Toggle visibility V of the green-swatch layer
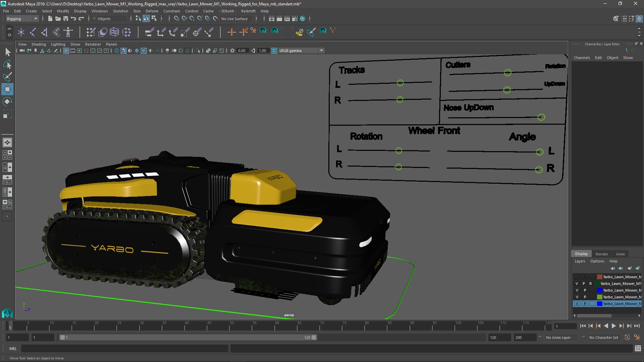The height and width of the screenshot is (362, 644). 577,297
